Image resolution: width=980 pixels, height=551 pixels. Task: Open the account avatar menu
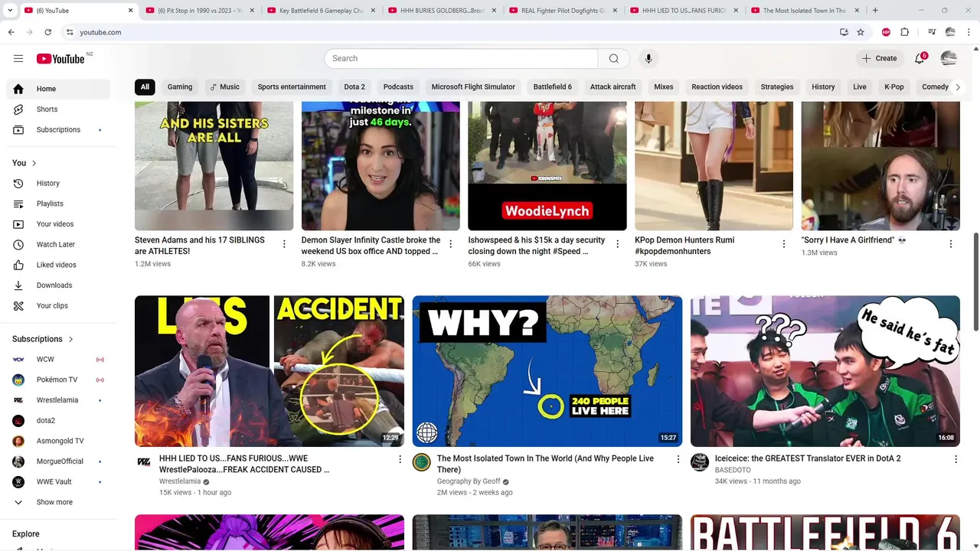pyautogui.click(x=949, y=58)
